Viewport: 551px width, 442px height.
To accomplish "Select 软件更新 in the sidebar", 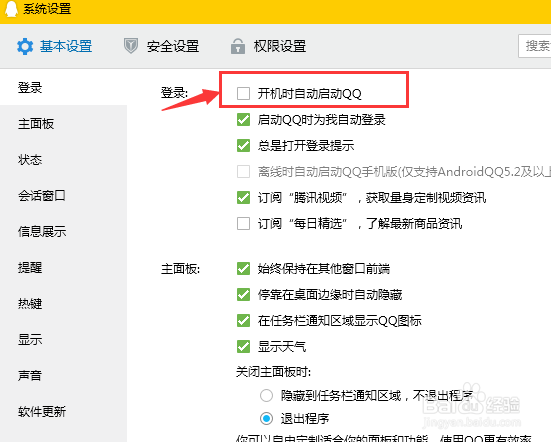I will pos(42,411).
